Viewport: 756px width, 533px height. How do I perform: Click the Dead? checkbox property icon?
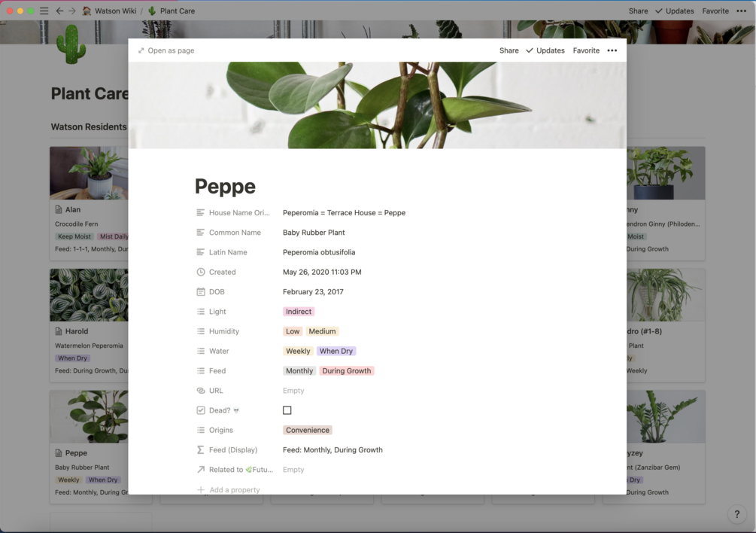201,410
